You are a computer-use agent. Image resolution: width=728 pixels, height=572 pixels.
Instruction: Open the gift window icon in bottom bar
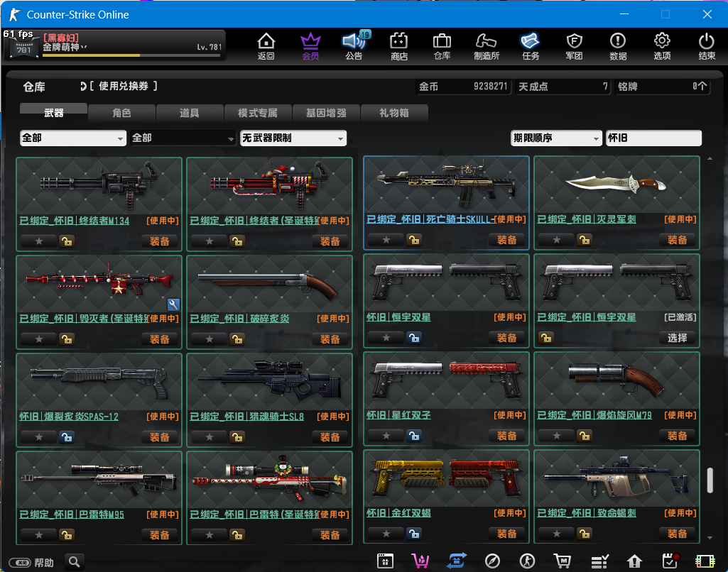pos(385,561)
